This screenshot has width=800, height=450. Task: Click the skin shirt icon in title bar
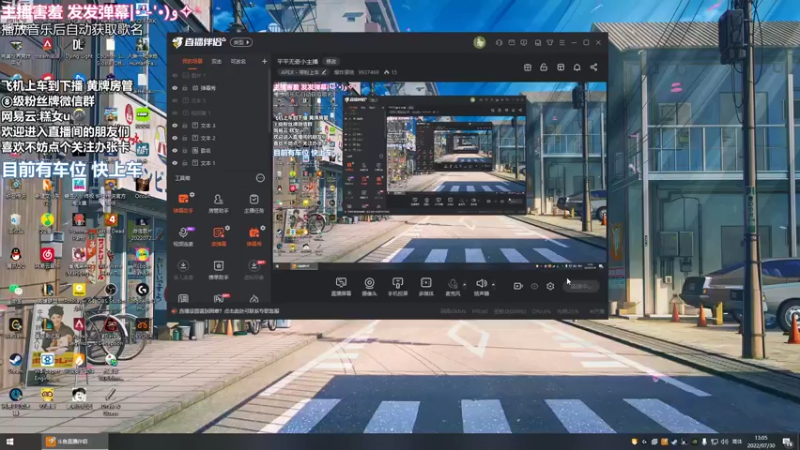click(550, 42)
